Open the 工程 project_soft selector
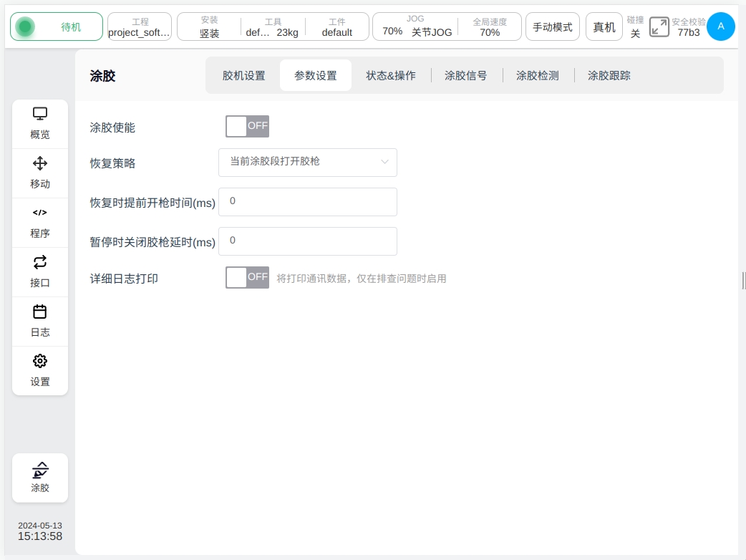Screen dimensions: 746x560 (x=140, y=27)
